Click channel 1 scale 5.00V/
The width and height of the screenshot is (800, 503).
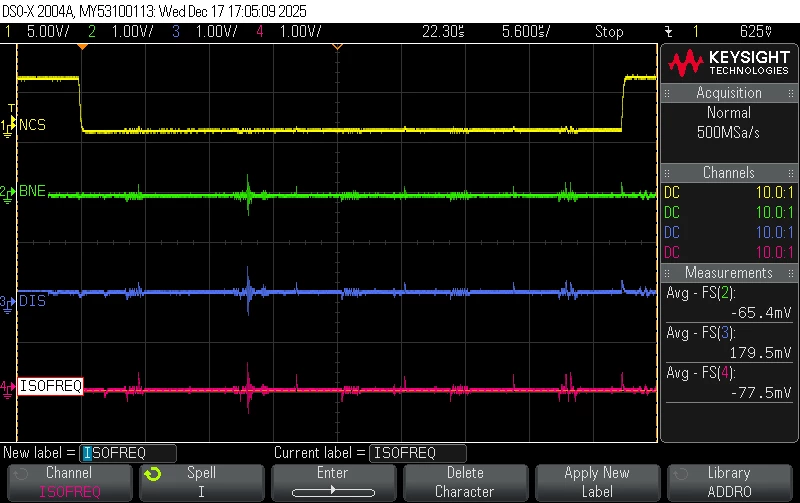tap(47, 32)
